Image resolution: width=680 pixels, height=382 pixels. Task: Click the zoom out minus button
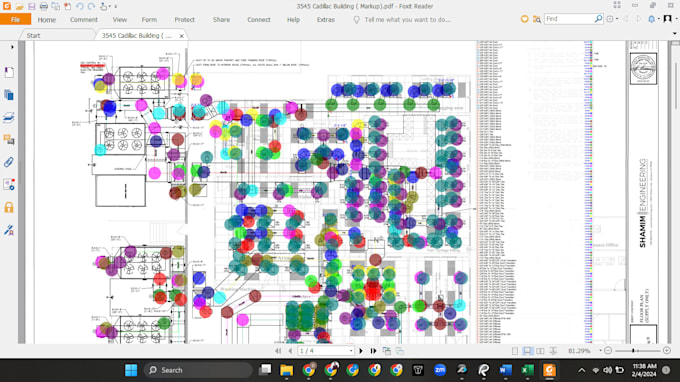608,350
